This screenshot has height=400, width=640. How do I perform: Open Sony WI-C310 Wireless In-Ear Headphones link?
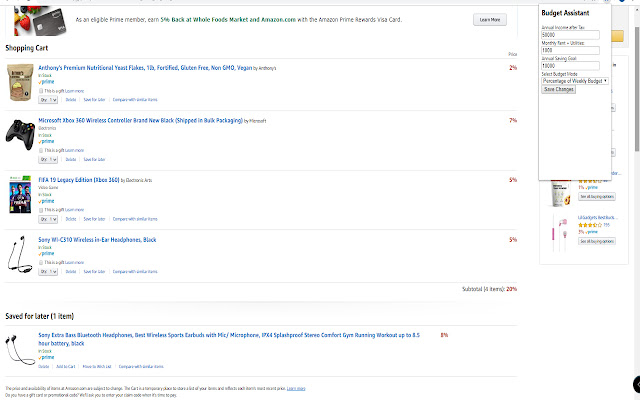pos(97,240)
